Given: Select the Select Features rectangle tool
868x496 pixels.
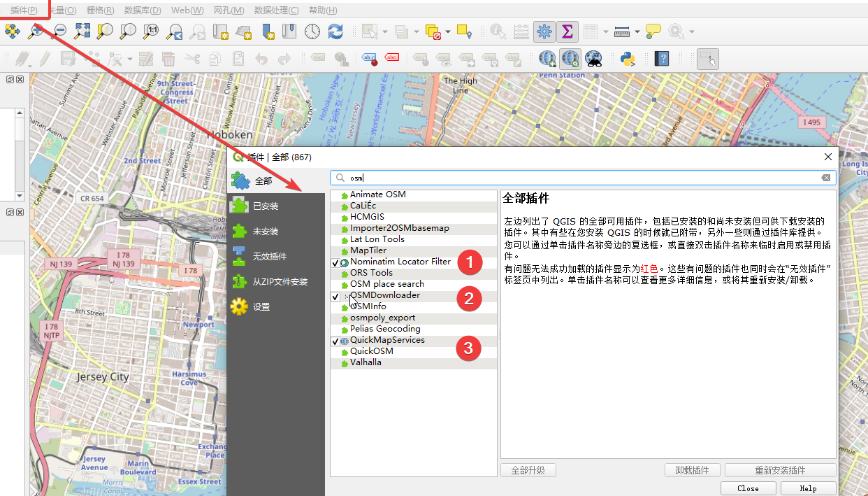Looking at the screenshot, I should pyautogui.click(x=370, y=31).
